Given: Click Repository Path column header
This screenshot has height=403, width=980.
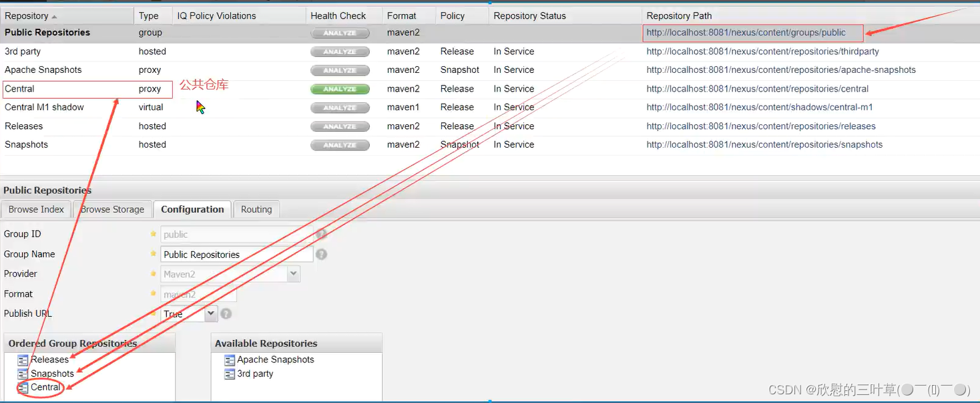Looking at the screenshot, I should coord(810,15).
